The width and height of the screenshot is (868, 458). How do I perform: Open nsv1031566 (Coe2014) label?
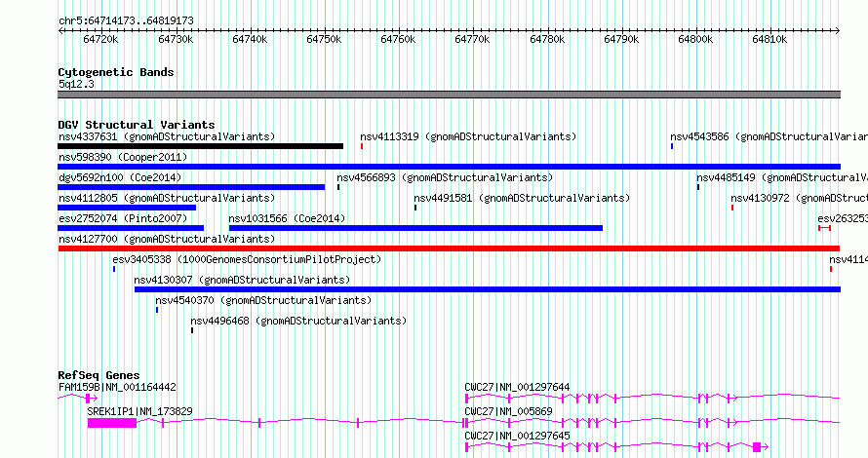click(287, 218)
